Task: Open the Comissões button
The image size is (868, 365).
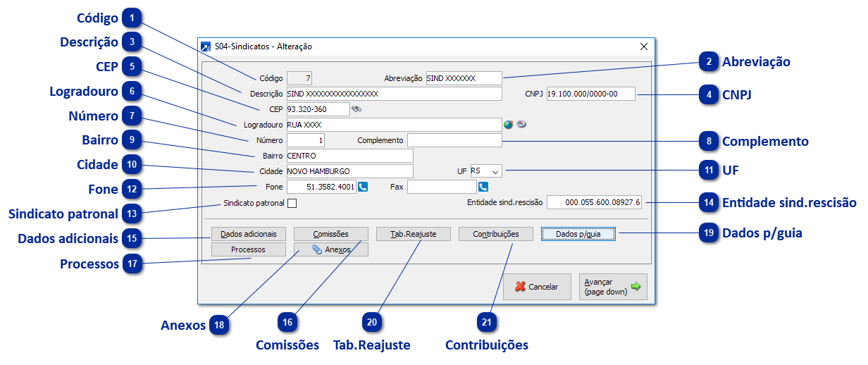Action: [x=330, y=234]
